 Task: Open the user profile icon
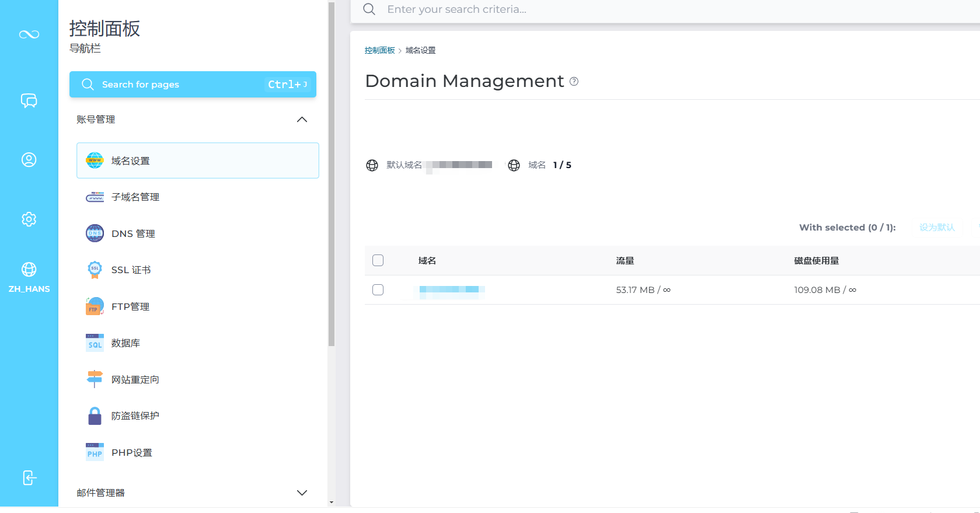(29, 160)
